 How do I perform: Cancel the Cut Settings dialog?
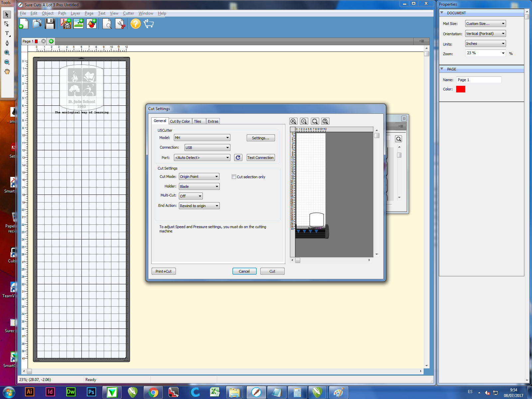pyautogui.click(x=244, y=271)
